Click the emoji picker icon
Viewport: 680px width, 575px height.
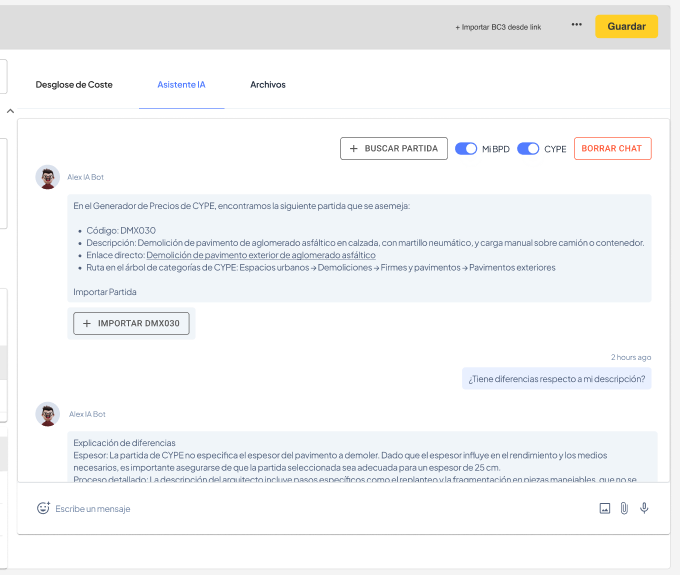click(x=43, y=508)
